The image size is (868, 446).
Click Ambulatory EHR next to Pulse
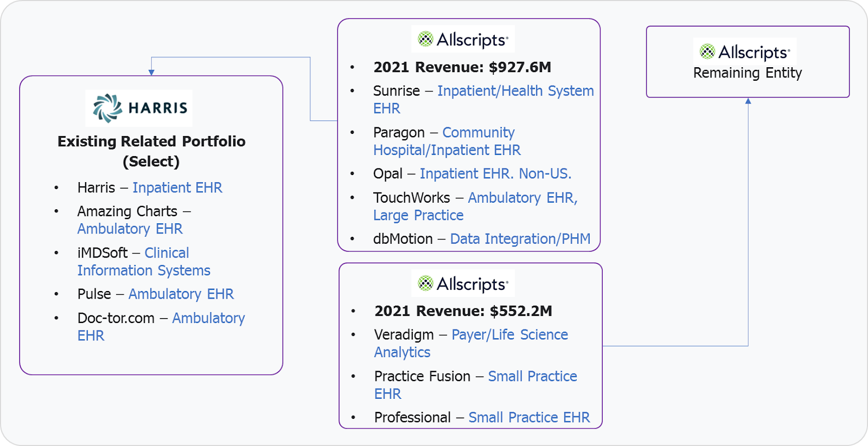coord(181,294)
